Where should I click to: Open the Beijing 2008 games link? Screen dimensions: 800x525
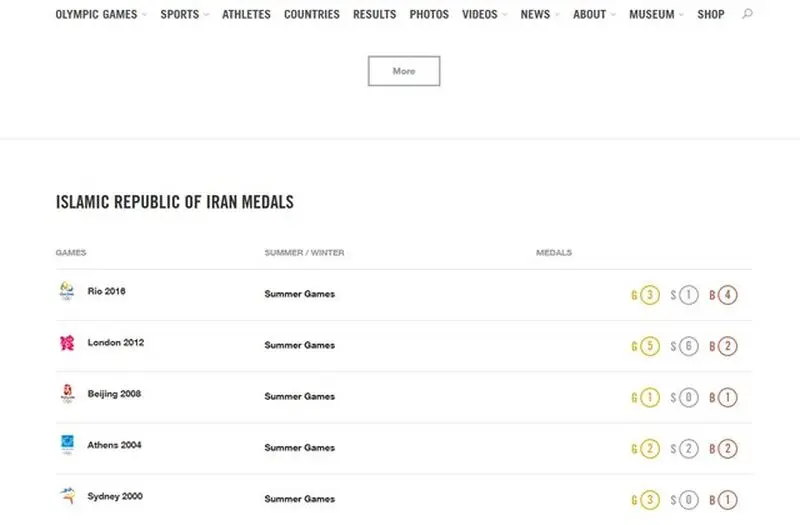[x=114, y=394]
